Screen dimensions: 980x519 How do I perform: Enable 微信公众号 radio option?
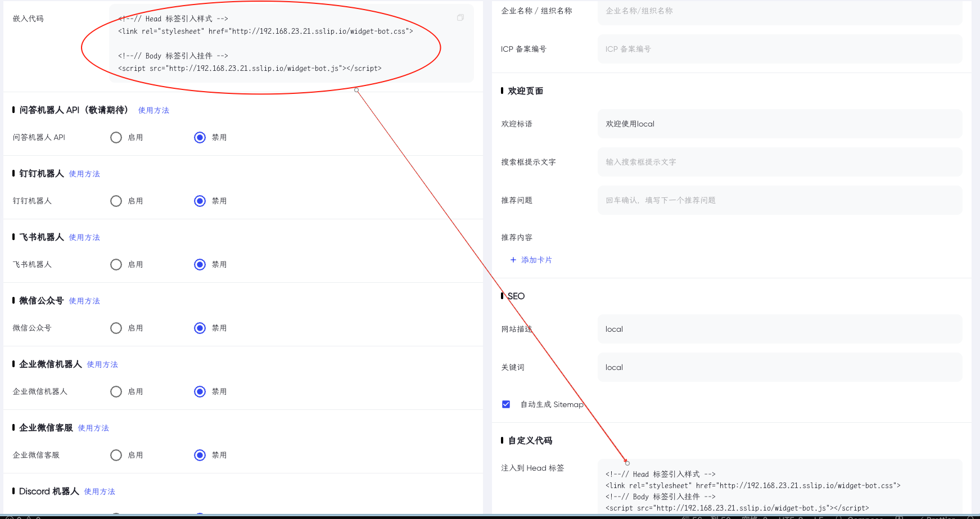(116, 328)
